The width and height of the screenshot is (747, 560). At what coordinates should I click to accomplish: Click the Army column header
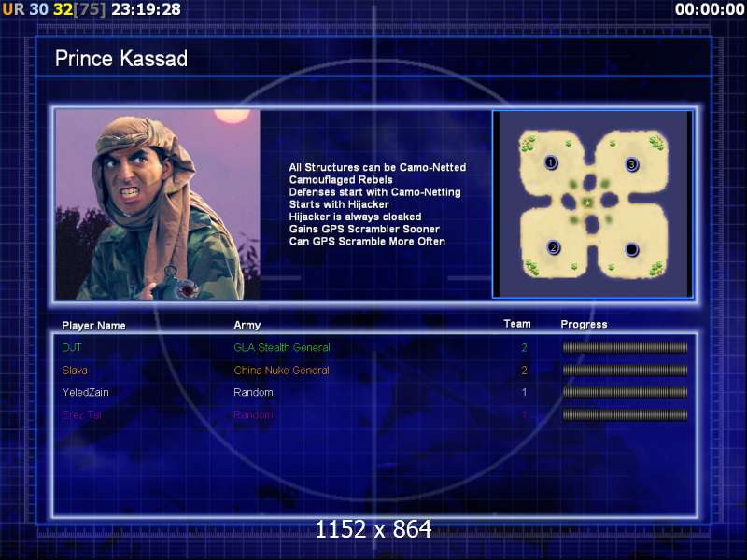247,325
